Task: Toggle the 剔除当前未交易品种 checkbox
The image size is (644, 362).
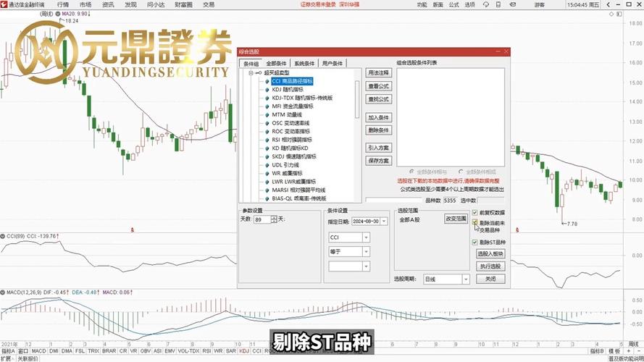Action: pyautogui.click(x=474, y=223)
